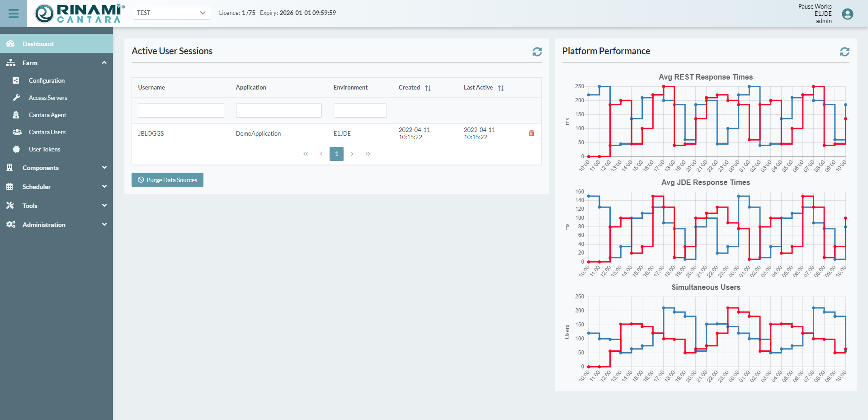Toggle sorting on the Last Active column
The height and width of the screenshot is (420, 868).
pos(501,88)
